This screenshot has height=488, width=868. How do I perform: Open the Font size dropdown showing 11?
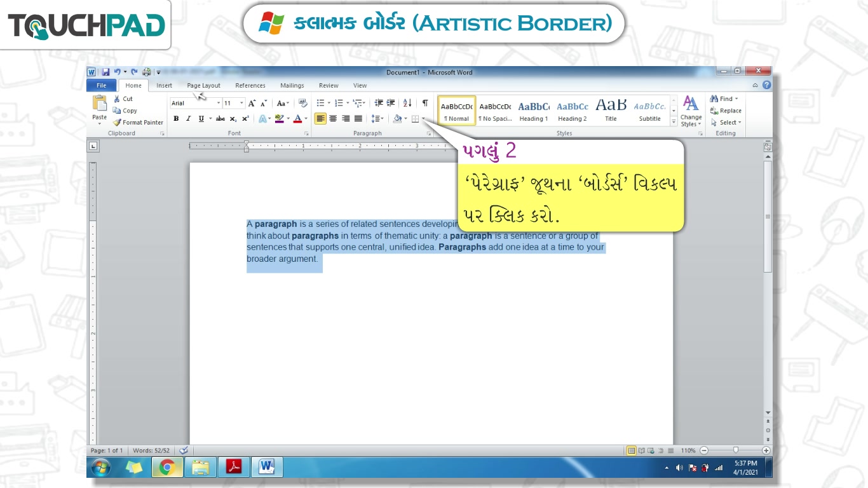tap(242, 103)
